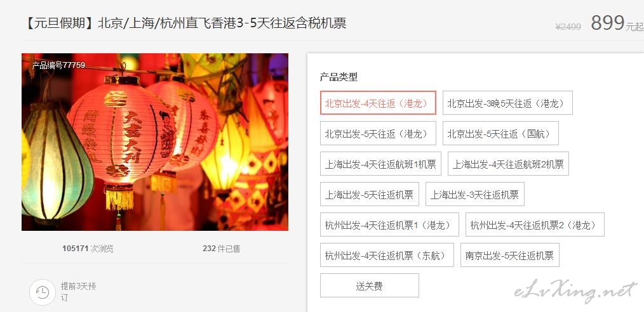
Task: Pick 南京出发-5天往返机票 option
Action: pos(510,255)
